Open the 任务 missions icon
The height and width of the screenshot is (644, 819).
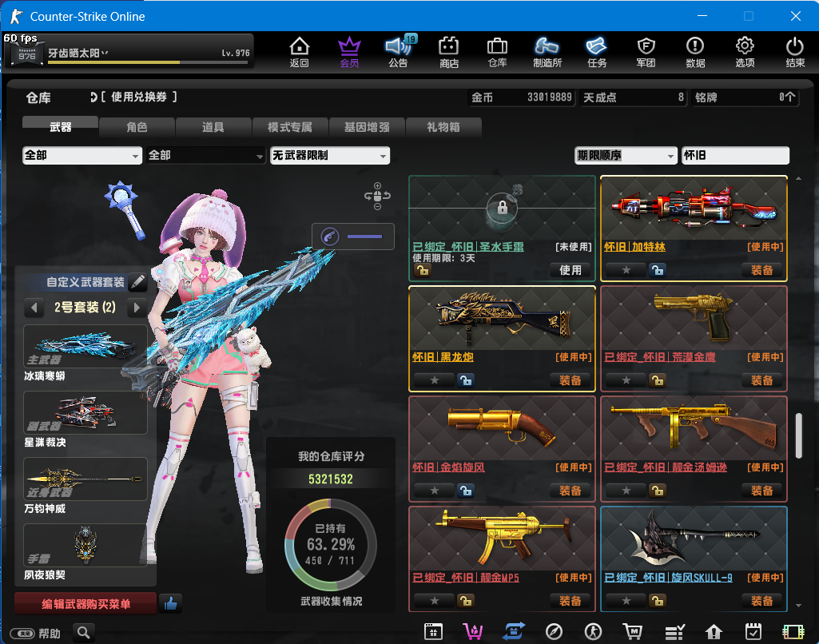[x=597, y=52]
